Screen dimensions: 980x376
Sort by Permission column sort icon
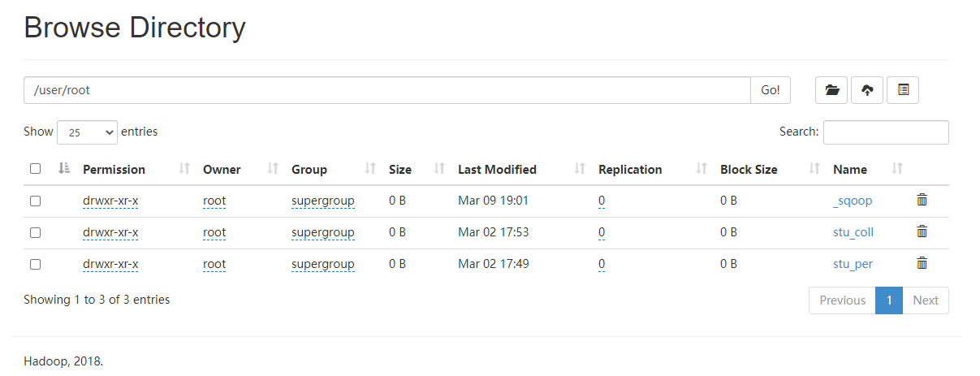click(x=184, y=169)
